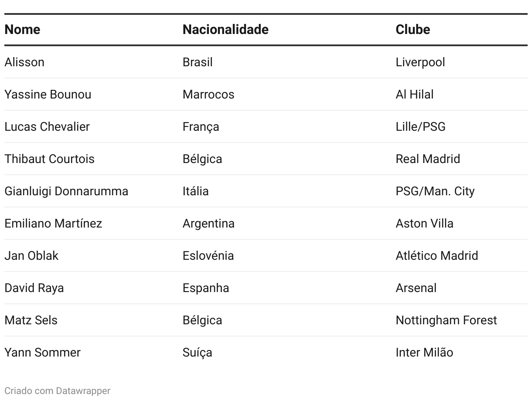Click the Liverpool club cell
This screenshot has width=532, height=401.
tap(420, 62)
